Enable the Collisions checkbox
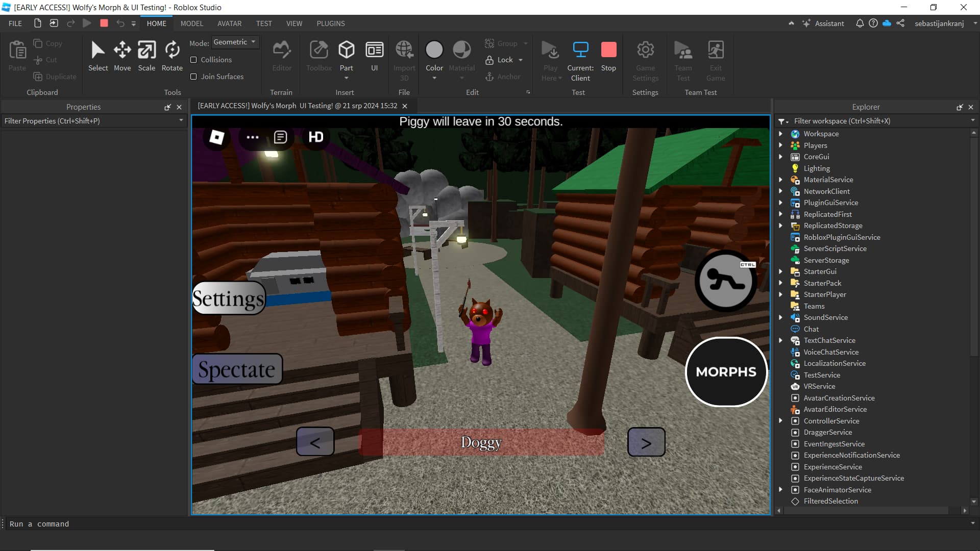The width and height of the screenshot is (980, 551). click(194, 60)
